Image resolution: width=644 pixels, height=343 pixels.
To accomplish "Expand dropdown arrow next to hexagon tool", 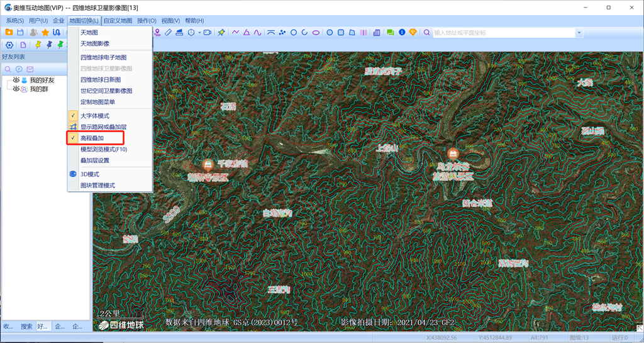I will tap(200, 33).
